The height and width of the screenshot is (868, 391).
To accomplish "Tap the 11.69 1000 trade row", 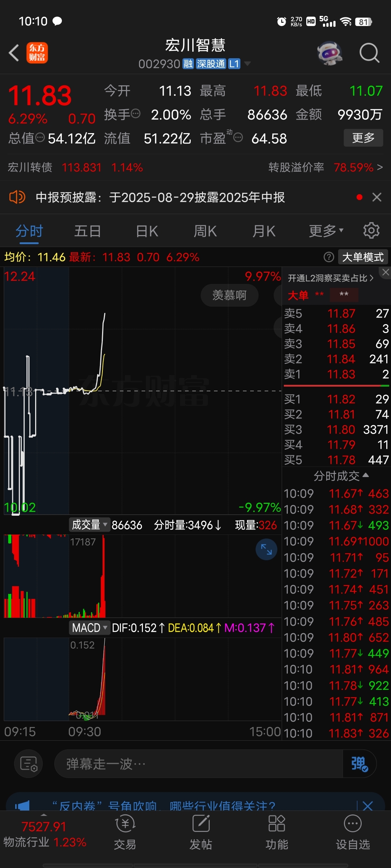I will (x=336, y=541).
